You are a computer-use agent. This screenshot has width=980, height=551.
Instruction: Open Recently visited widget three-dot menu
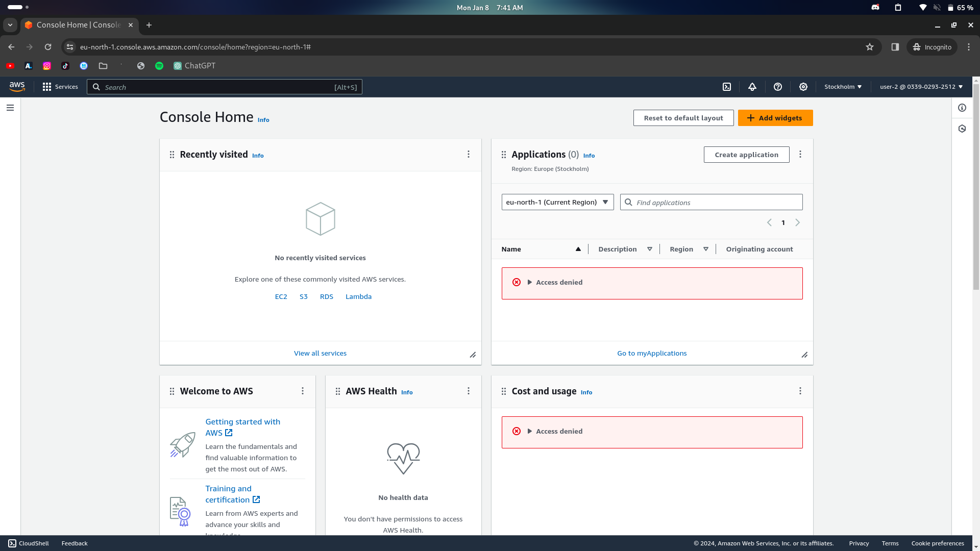(x=469, y=154)
